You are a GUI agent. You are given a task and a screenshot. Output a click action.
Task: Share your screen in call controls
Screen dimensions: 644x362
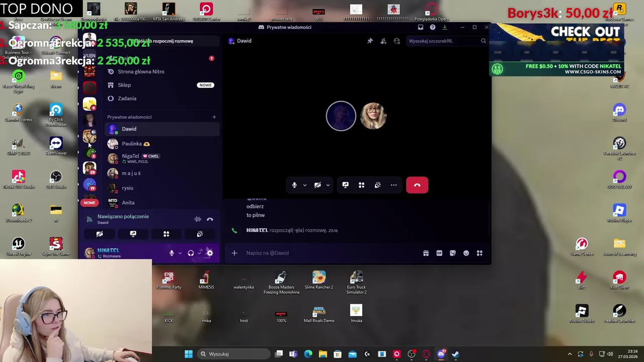point(345,185)
